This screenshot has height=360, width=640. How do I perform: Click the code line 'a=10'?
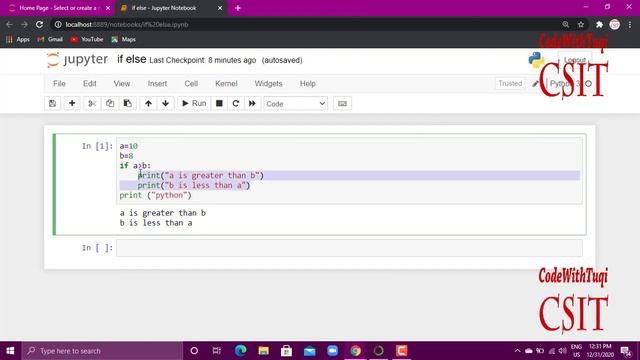pos(129,146)
